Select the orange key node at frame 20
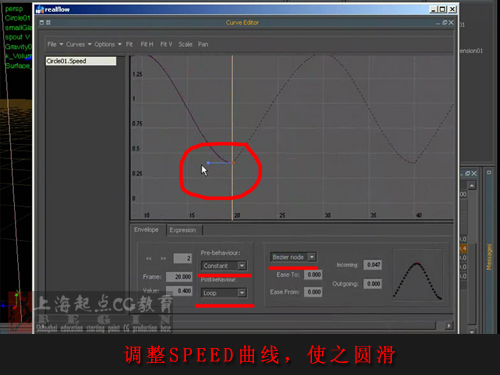Image resolution: width=500 pixels, height=375 pixels. 233,163
